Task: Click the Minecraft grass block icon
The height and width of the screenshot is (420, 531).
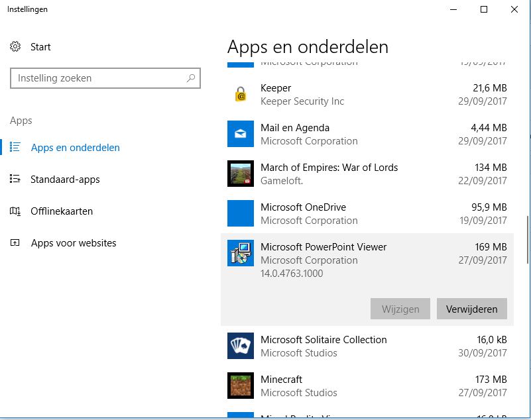Action: [x=240, y=386]
